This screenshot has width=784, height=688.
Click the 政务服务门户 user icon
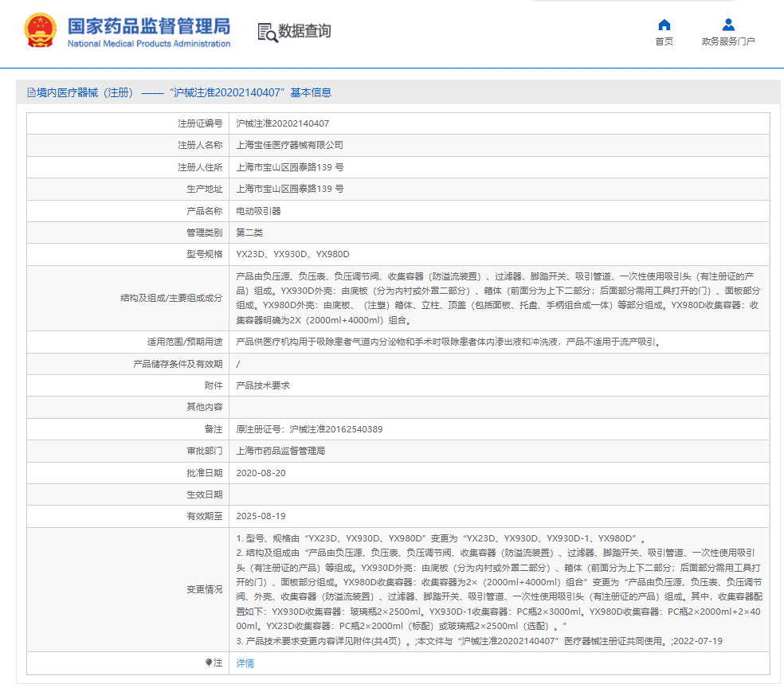[728, 25]
